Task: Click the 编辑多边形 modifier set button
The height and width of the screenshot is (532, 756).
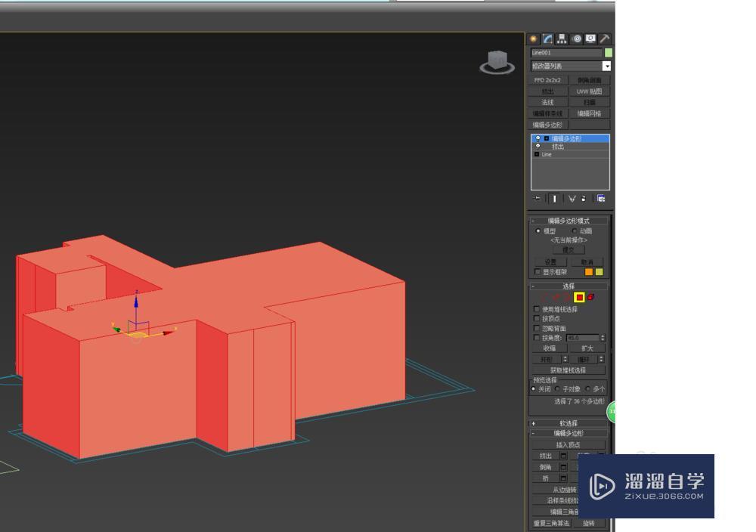Action: [x=547, y=125]
